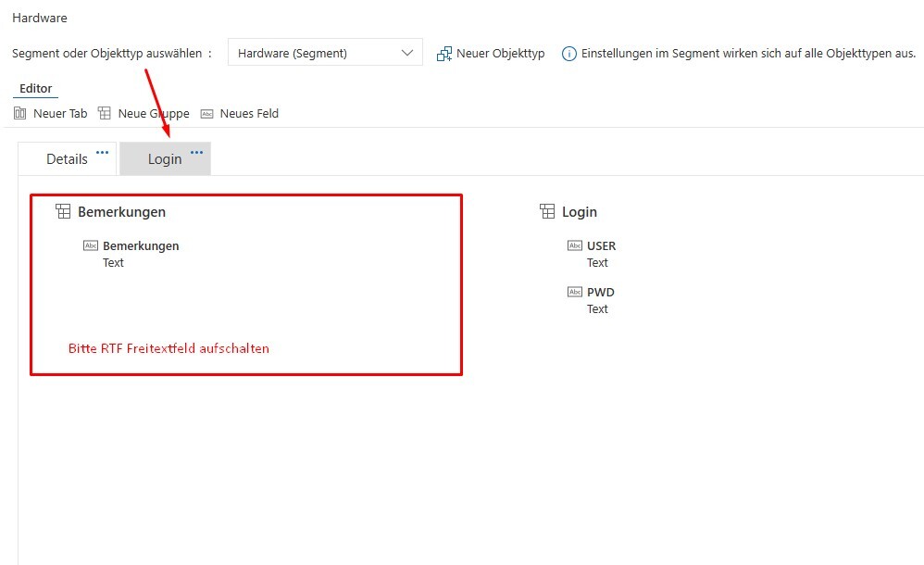Click the Neue Gruppe toolbar icon

[x=105, y=113]
